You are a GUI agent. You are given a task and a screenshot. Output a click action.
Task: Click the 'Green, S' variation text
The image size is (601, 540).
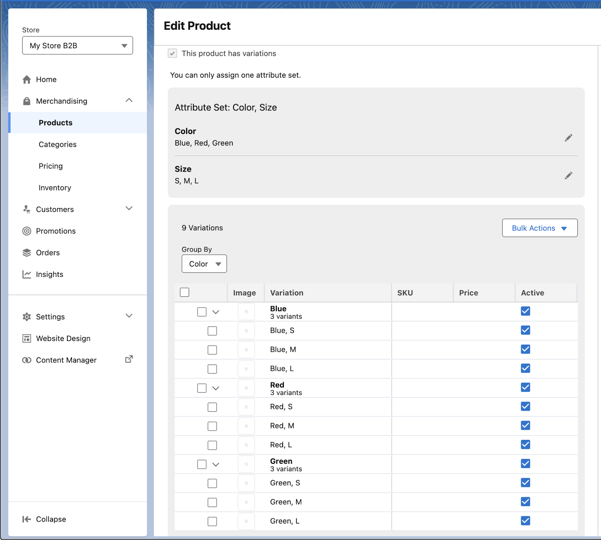coord(285,483)
